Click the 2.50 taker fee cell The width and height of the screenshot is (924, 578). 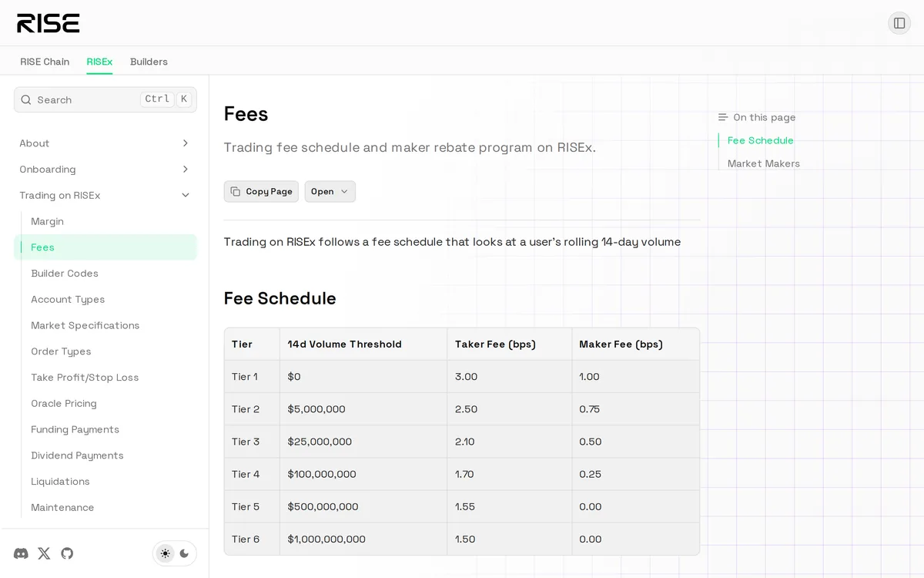tap(510, 409)
